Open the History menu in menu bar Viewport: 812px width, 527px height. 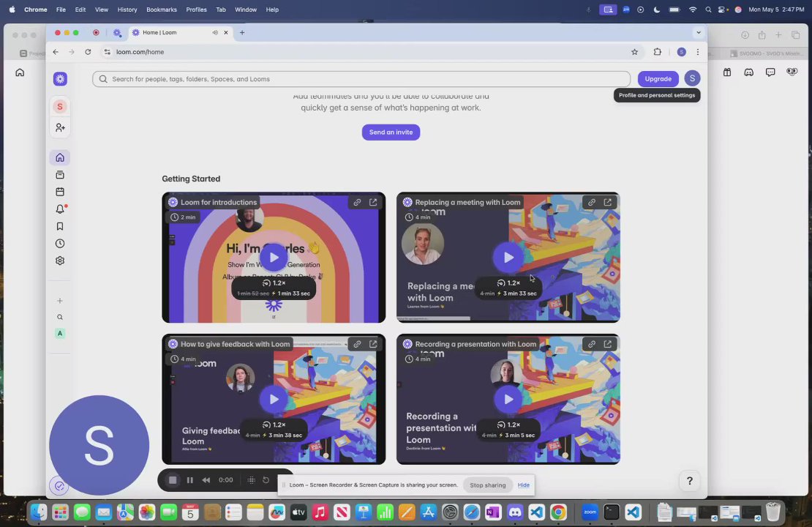127,10
